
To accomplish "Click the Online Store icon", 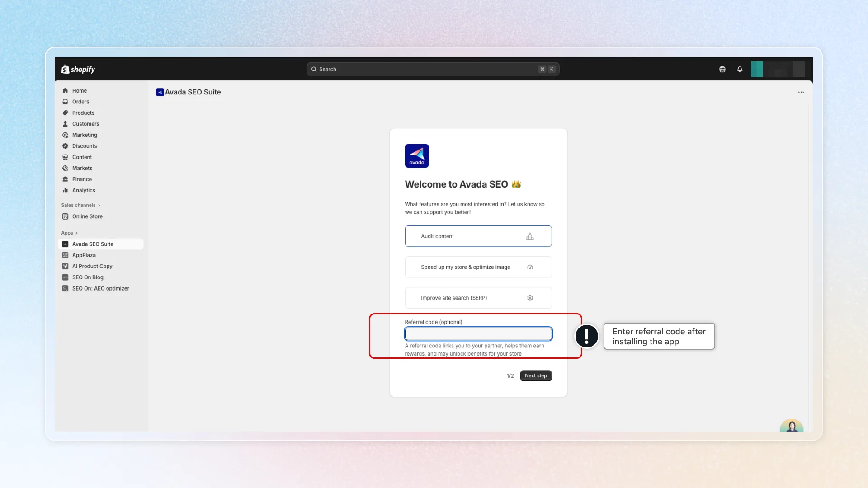I will [x=65, y=216].
